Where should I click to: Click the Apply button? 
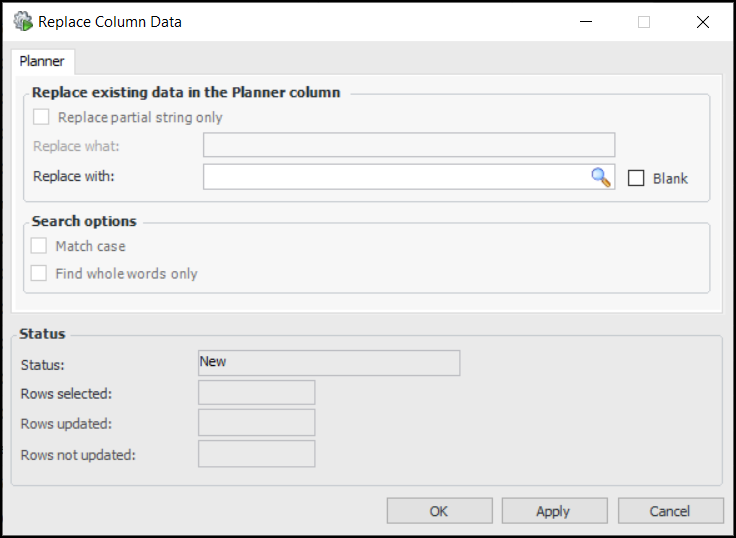[553, 511]
